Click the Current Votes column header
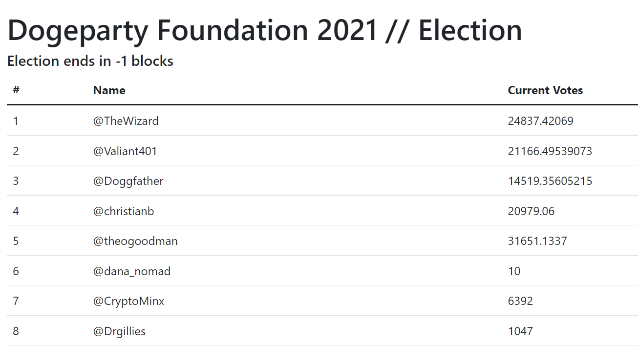Screen dimensions: 638x364 coord(545,90)
